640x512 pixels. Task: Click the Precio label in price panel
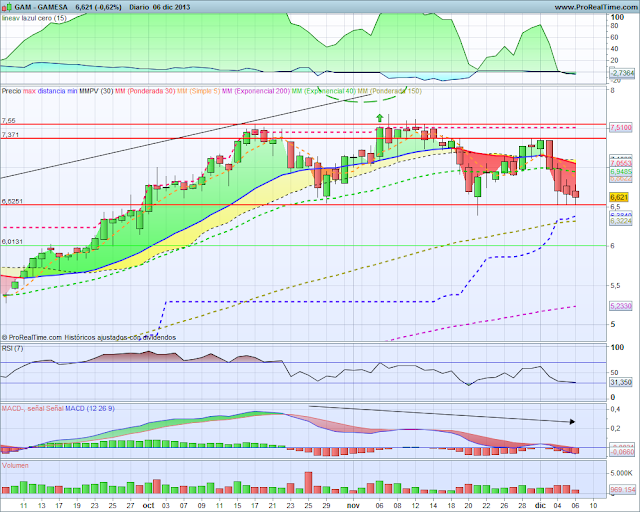pos(11,91)
